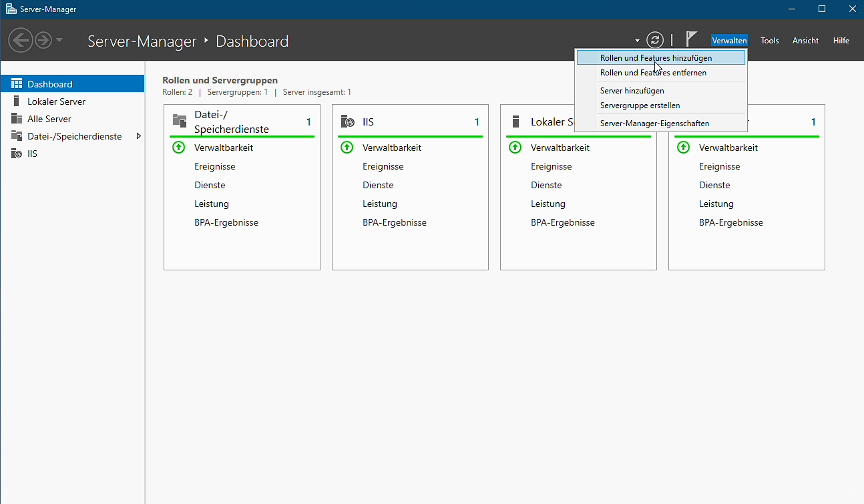This screenshot has width=864, height=504.
Task: Click the count '1' on the Datei-/Speicherdienste tile
Action: pyautogui.click(x=308, y=122)
